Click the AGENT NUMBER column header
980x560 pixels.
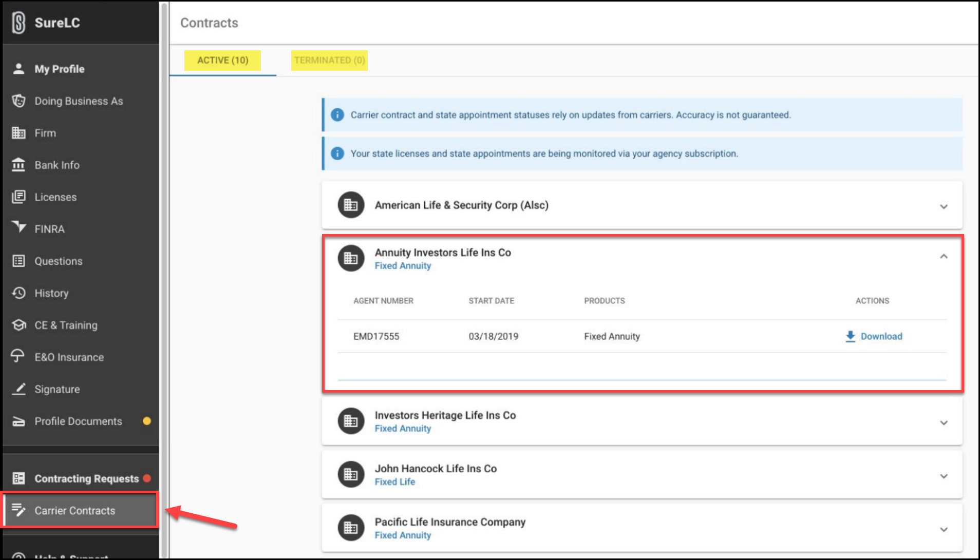(383, 301)
